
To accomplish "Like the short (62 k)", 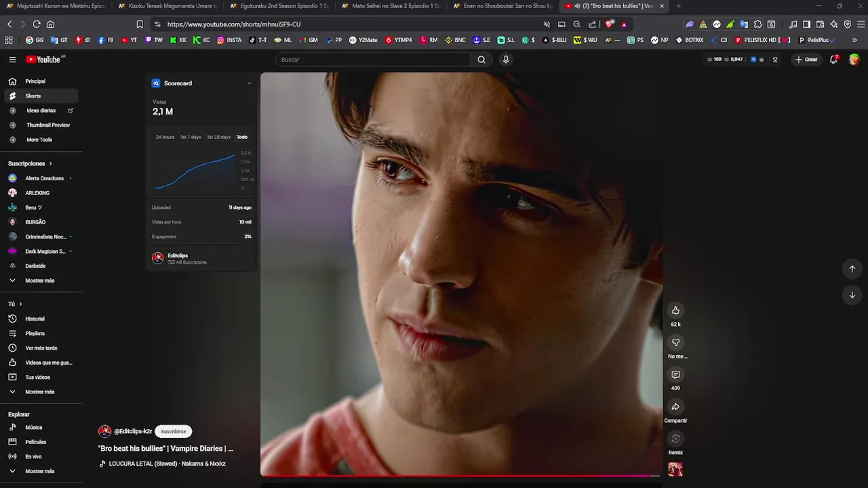I will coord(675,310).
